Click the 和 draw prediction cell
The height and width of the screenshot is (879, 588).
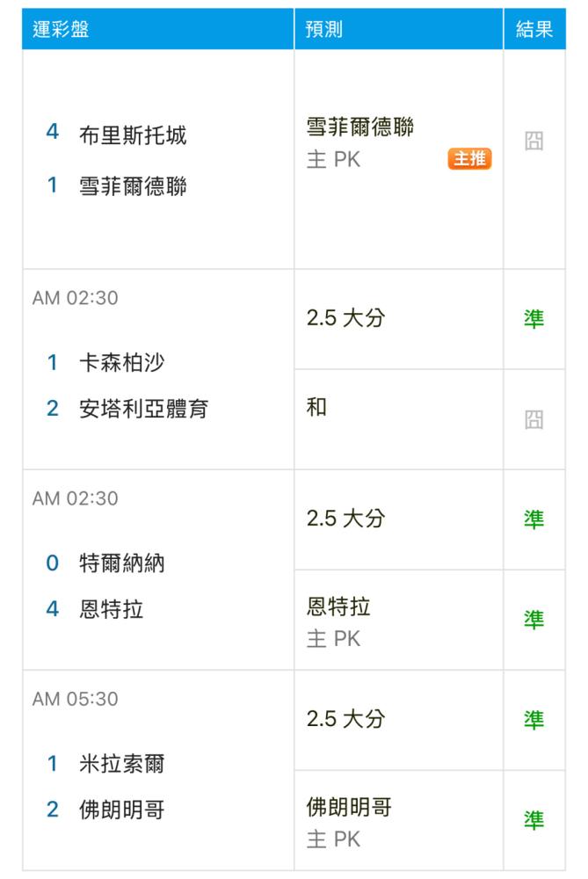coord(398,419)
